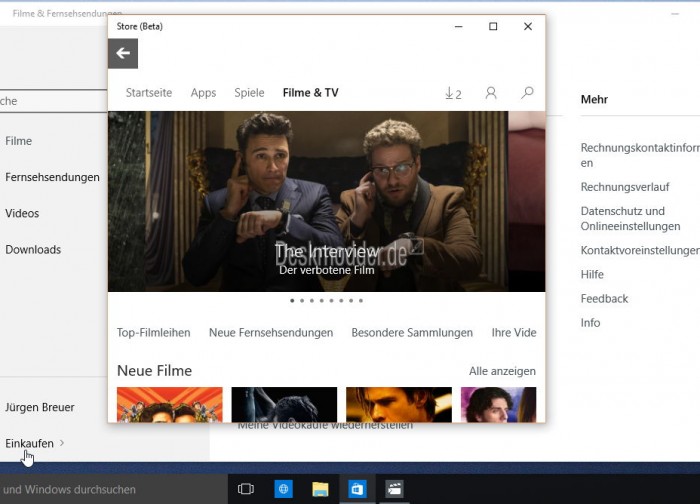Click the Windows durchsuchen taskbar search box
This screenshot has width=700, height=504.
click(x=113, y=489)
